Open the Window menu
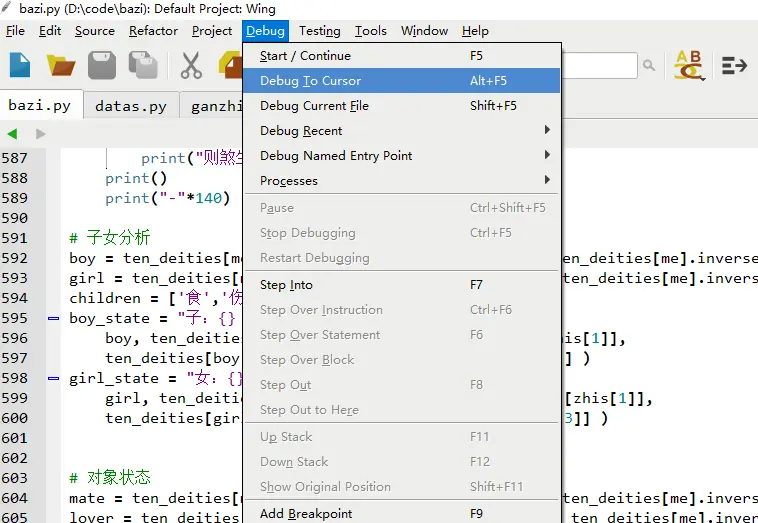This screenshot has height=523, width=758. point(424,31)
